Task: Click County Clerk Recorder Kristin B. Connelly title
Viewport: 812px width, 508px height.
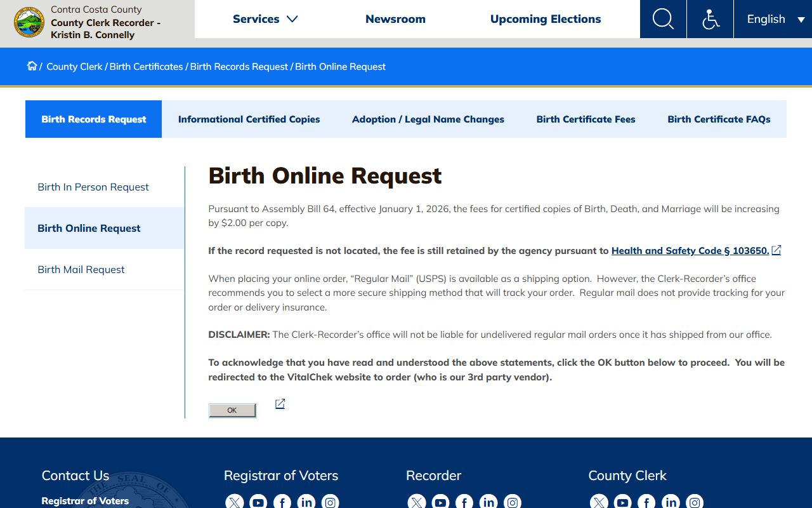Action: click(105, 29)
